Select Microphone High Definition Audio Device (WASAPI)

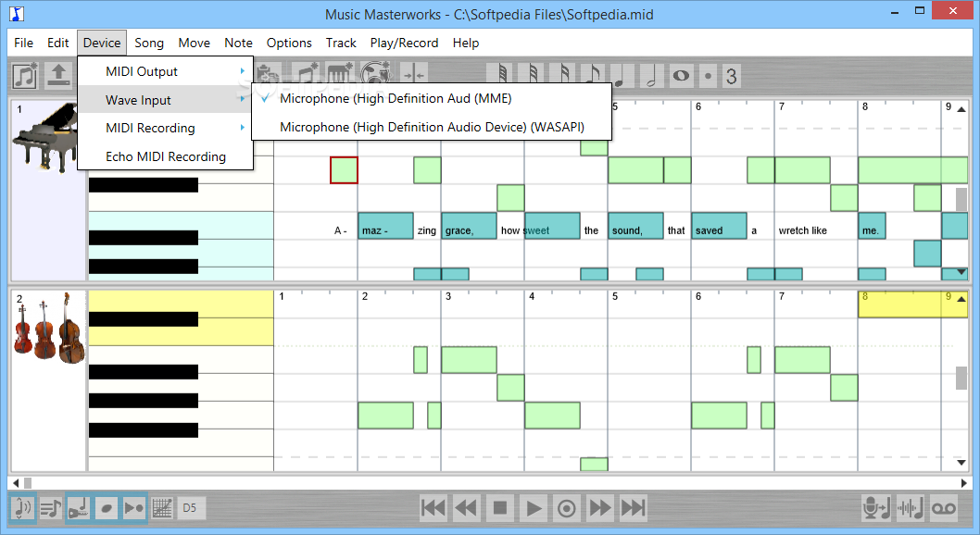[x=432, y=127]
